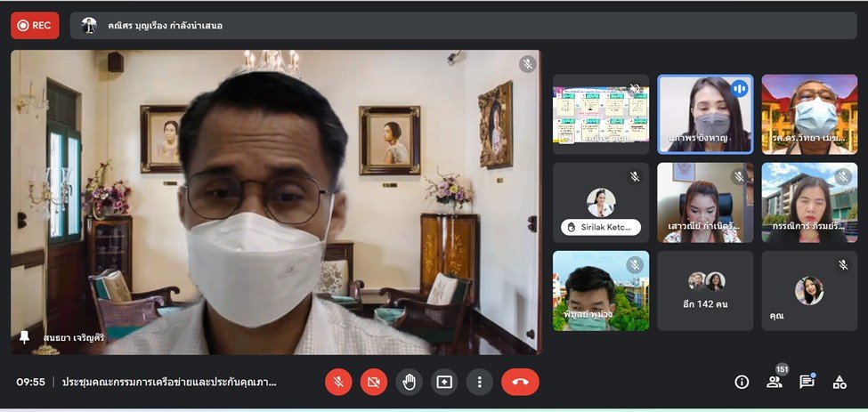Viewport: 868px width, 412px height.
Task: Show the participants list with 151 badge
Action: coord(775,382)
